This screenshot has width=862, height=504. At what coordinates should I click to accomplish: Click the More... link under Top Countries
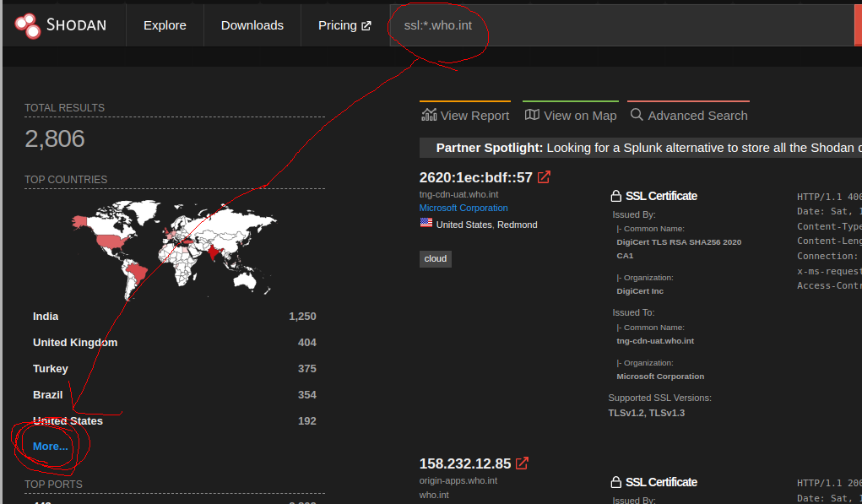click(51, 447)
